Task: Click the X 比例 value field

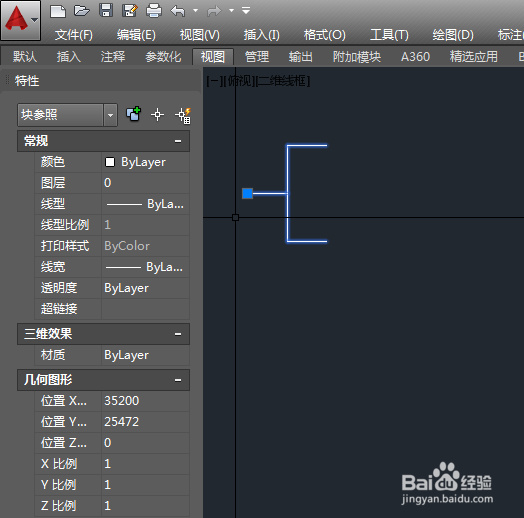Action: pyautogui.click(x=145, y=464)
